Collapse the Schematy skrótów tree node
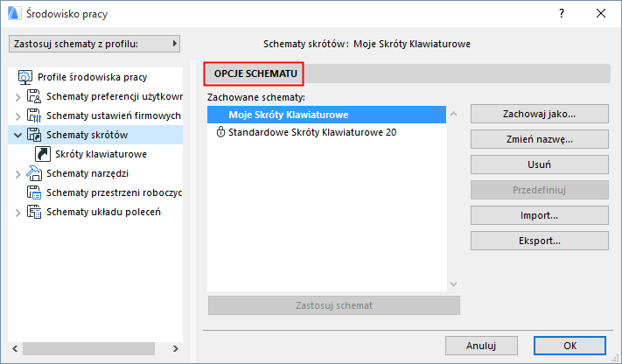This screenshot has width=622, height=364. tap(17, 135)
